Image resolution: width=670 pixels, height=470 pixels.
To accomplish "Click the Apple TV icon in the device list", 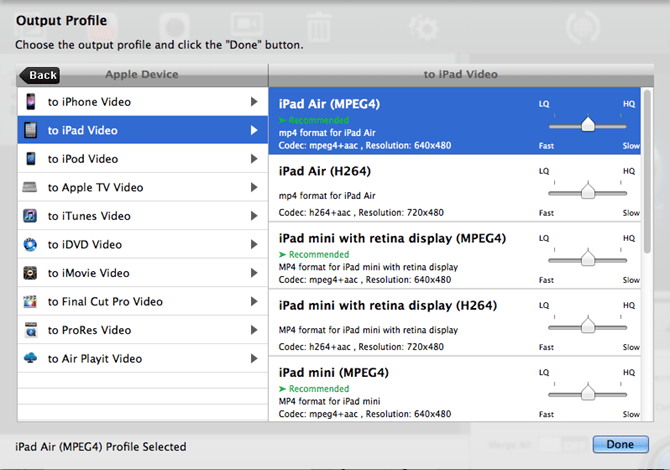I will coord(29,187).
